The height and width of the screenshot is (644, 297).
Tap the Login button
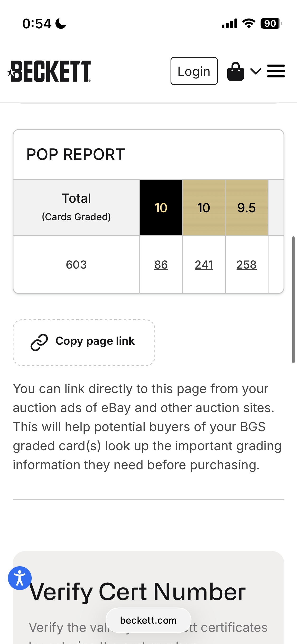(194, 71)
